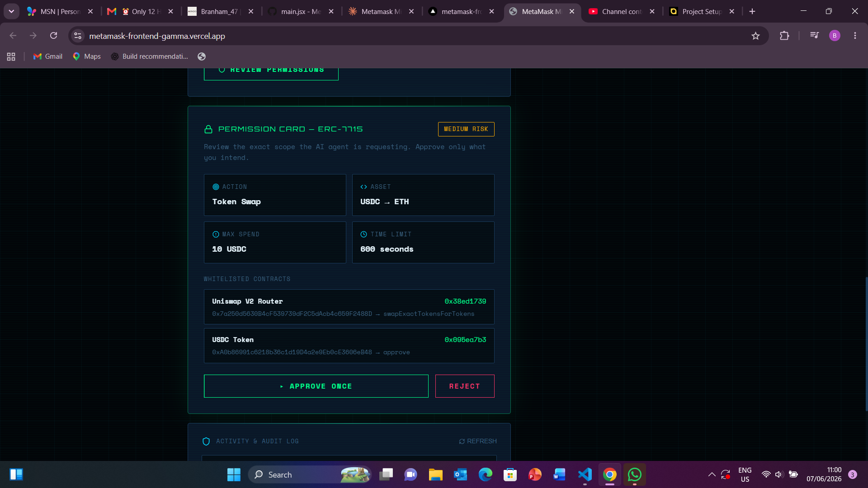Click the Token Swap action value
The image size is (868, 488).
tap(236, 202)
